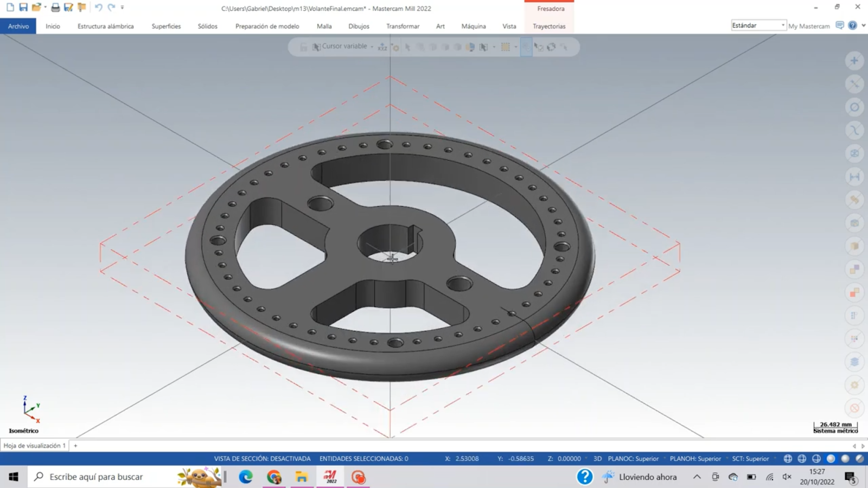The width and height of the screenshot is (868, 488).
Task: Switch to the Trayectorias ribbon tab
Action: (548, 26)
